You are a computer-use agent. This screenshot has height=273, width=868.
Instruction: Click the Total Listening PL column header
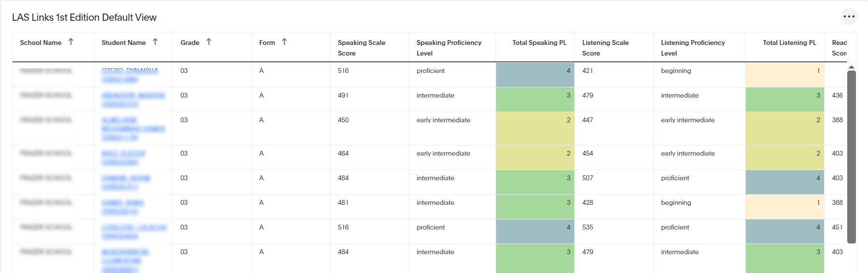(x=789, y=43)
